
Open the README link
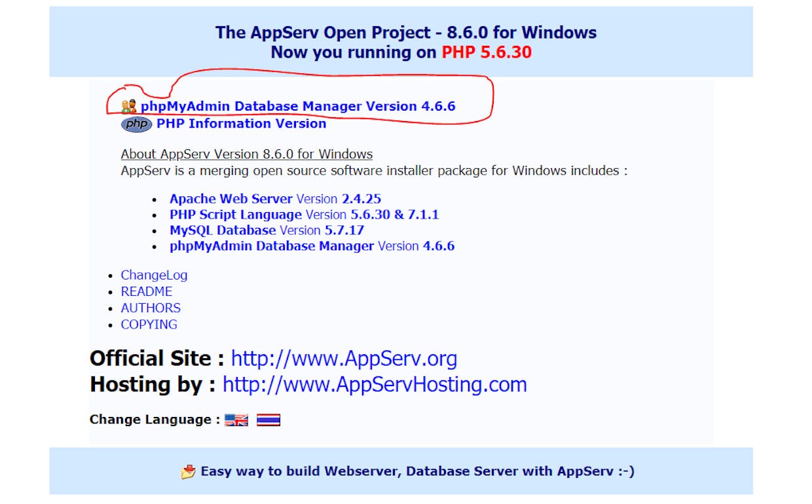(147, 291)
